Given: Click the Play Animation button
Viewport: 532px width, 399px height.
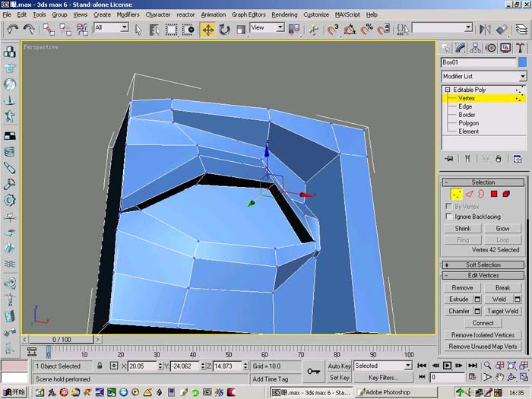Looking at the screenshot, I should click(447, 366).
